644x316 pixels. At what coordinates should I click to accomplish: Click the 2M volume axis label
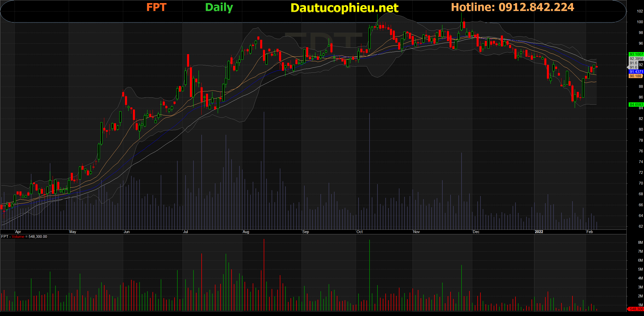640,296
